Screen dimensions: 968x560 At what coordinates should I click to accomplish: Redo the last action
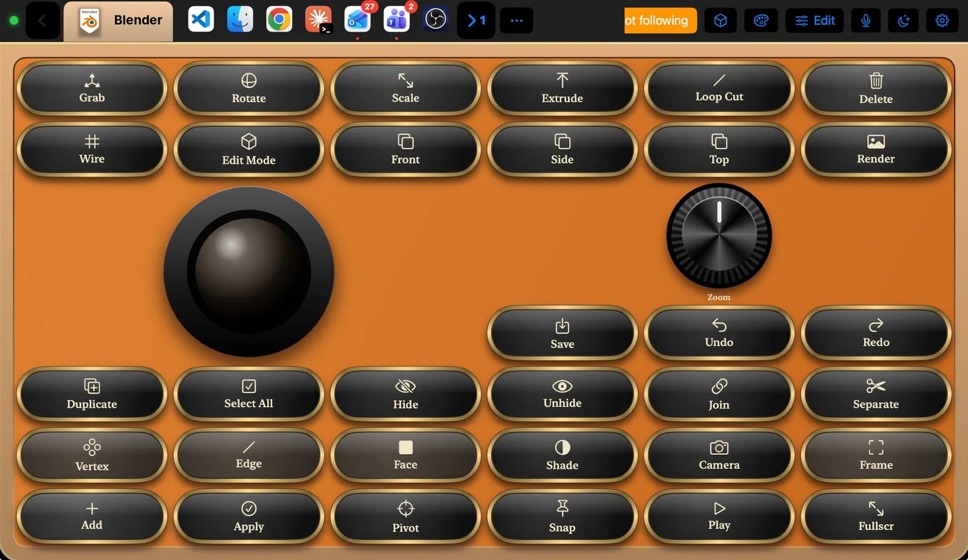876,333
